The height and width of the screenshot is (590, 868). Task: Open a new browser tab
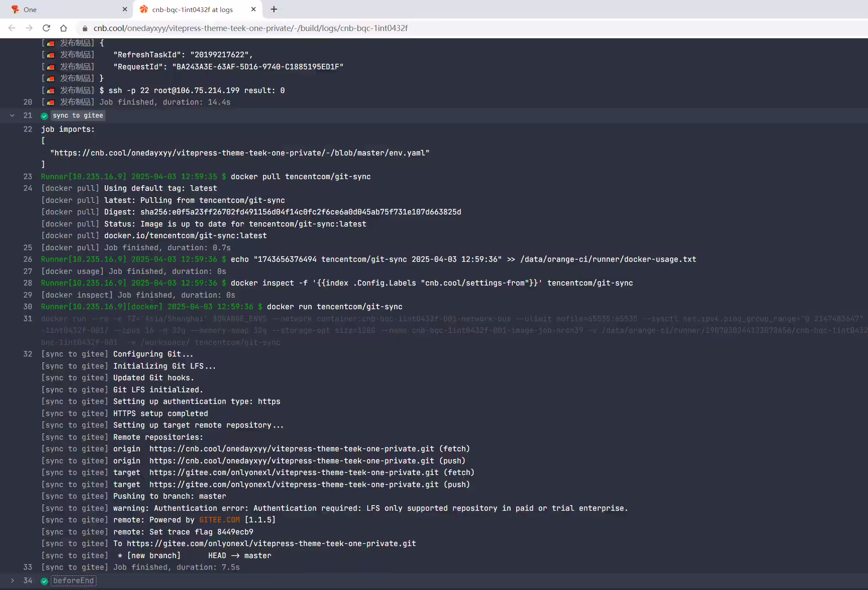(274, 9)
